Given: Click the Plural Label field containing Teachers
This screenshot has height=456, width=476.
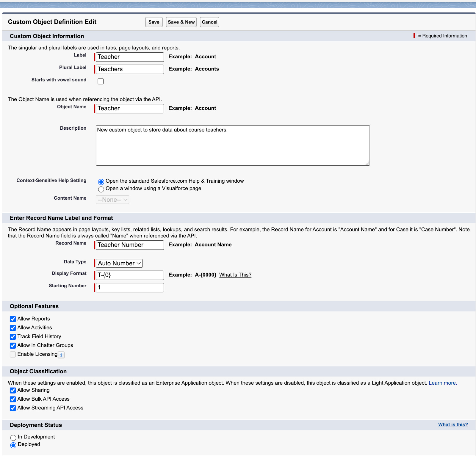Looking at the screenshot, I should pyautogui.click(x=130, y=69).
